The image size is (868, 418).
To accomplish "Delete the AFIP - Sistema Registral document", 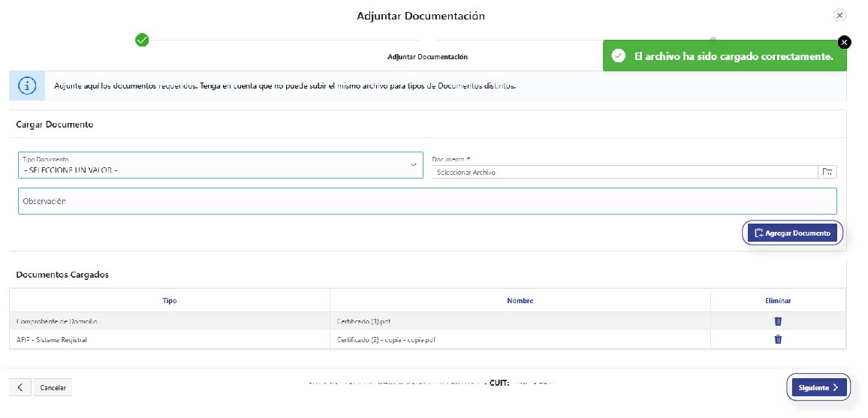I will [778, 339].
